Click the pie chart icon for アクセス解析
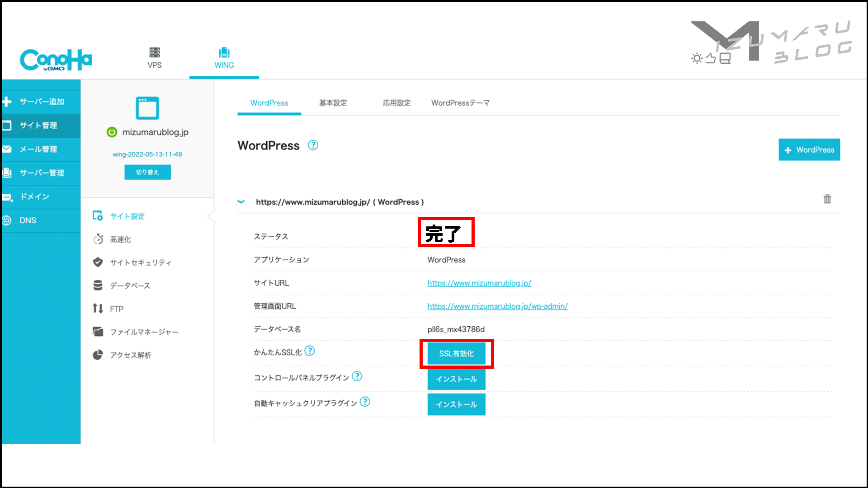Screen dimensions: 868x488 pyautogui.click(x=98, y=355)
